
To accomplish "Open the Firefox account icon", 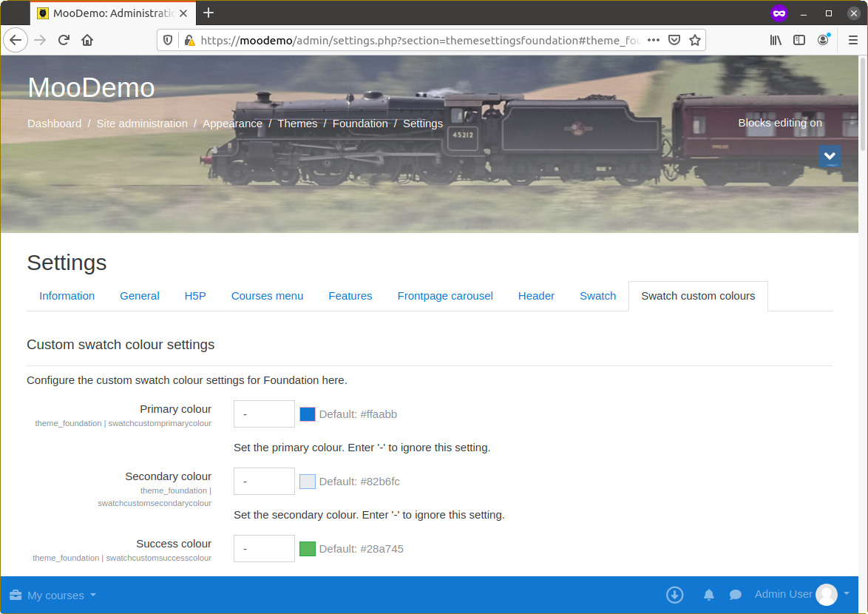I will (823, 40).
